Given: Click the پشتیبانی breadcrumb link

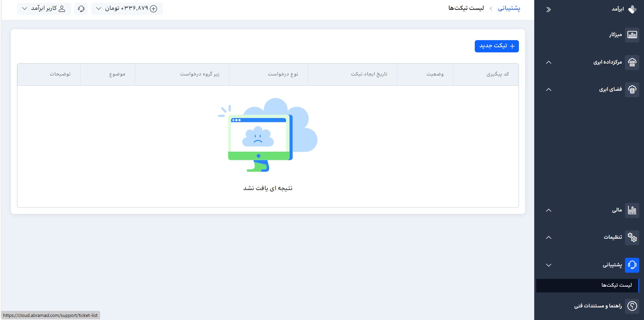Looking at the screenshot, I should tap(509, 9).
